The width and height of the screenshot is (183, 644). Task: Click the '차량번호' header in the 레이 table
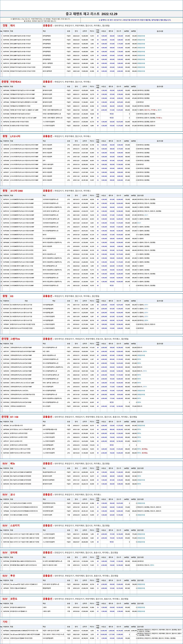click(x=6, y=31)
